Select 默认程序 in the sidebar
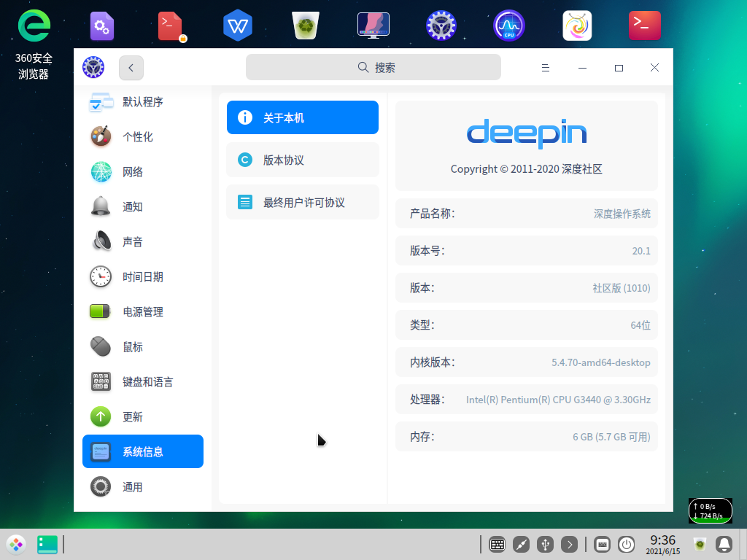 pos(143,102)
